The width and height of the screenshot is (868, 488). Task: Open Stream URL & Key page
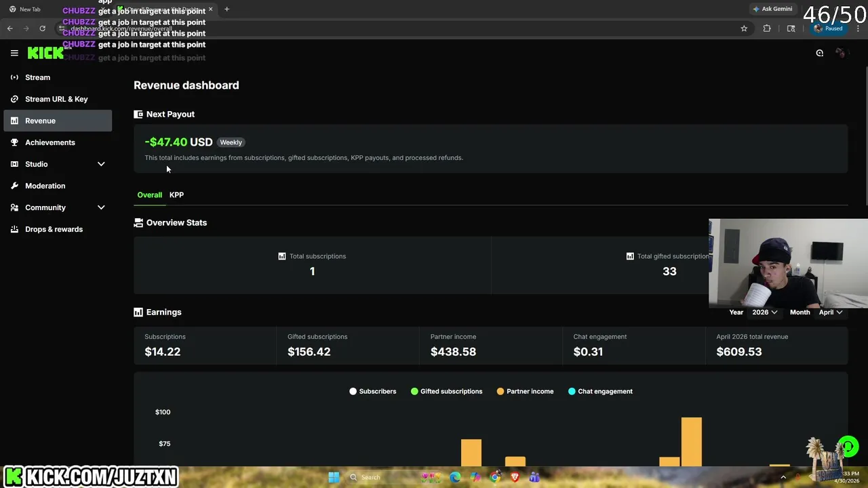pyautogui.click(x=58, y=99)
